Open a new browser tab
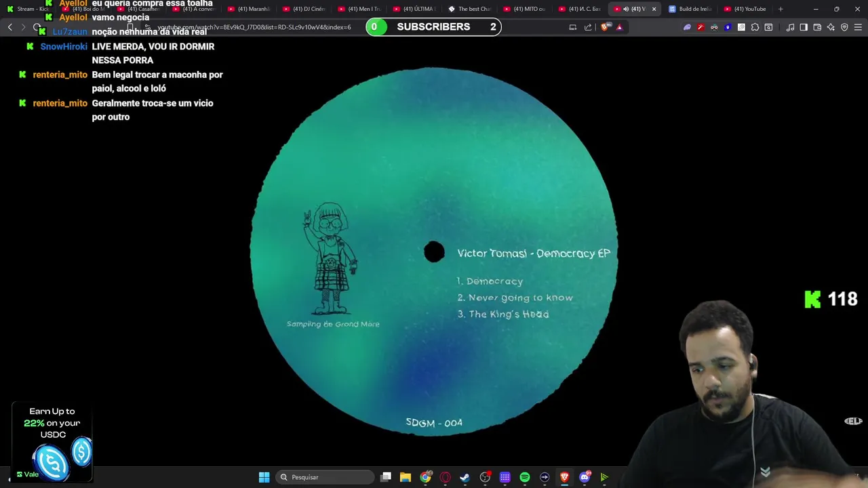 [x=781, y=9]
